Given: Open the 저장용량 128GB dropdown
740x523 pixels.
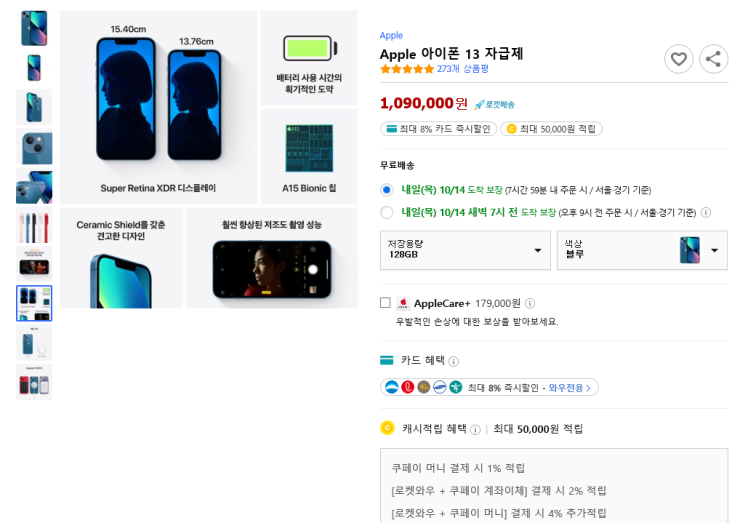Looking at the screenshot, I should click(465, 250).
